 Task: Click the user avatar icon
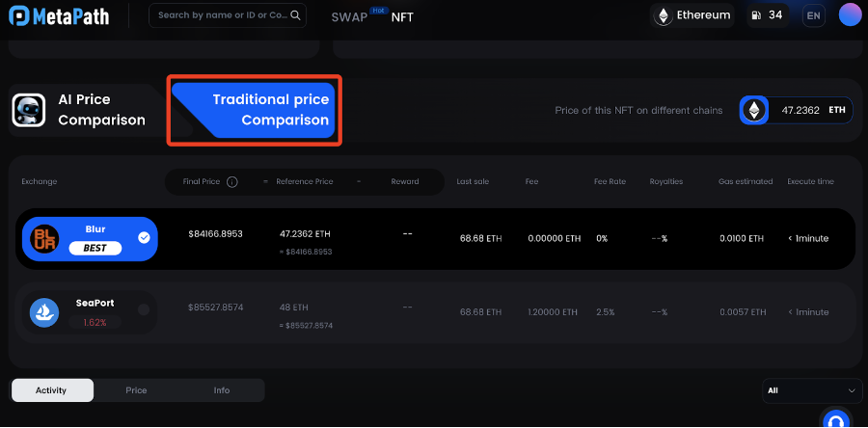[850, 15]
